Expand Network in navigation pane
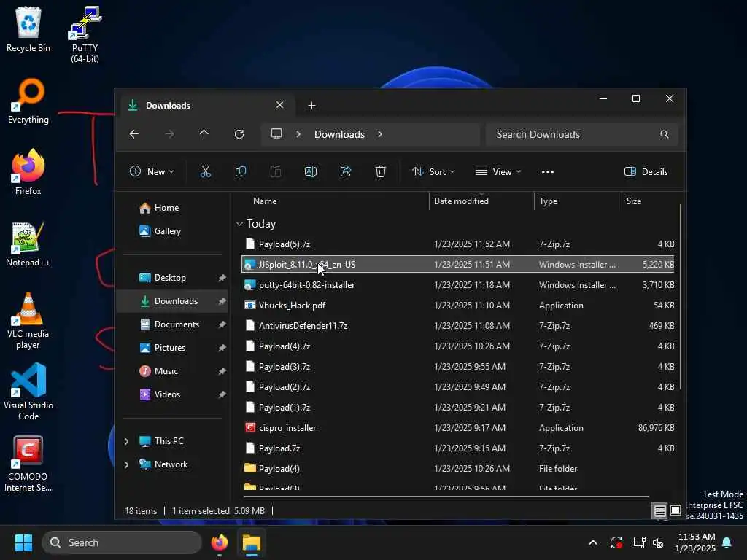The image size is (747, 560). click(126, 464)
